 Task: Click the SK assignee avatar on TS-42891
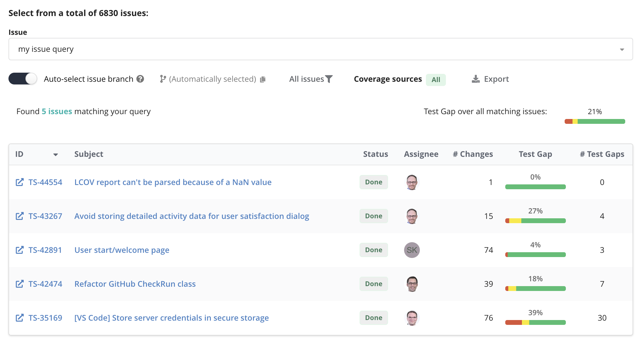tap(411, 250)
